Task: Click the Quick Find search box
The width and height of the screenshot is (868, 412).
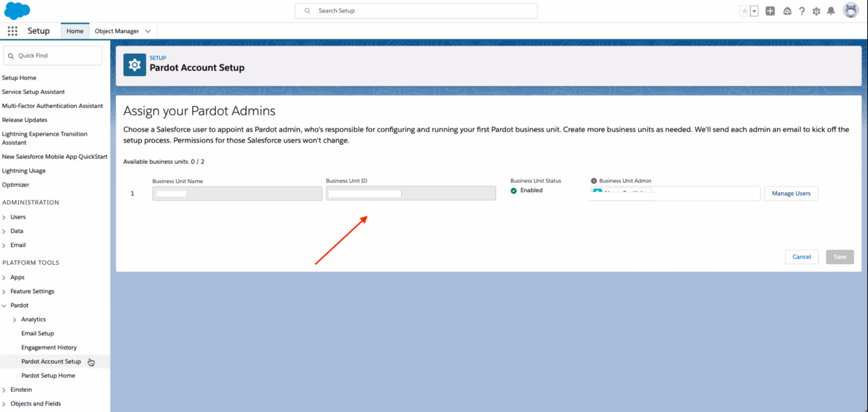Action: (53, 56)
